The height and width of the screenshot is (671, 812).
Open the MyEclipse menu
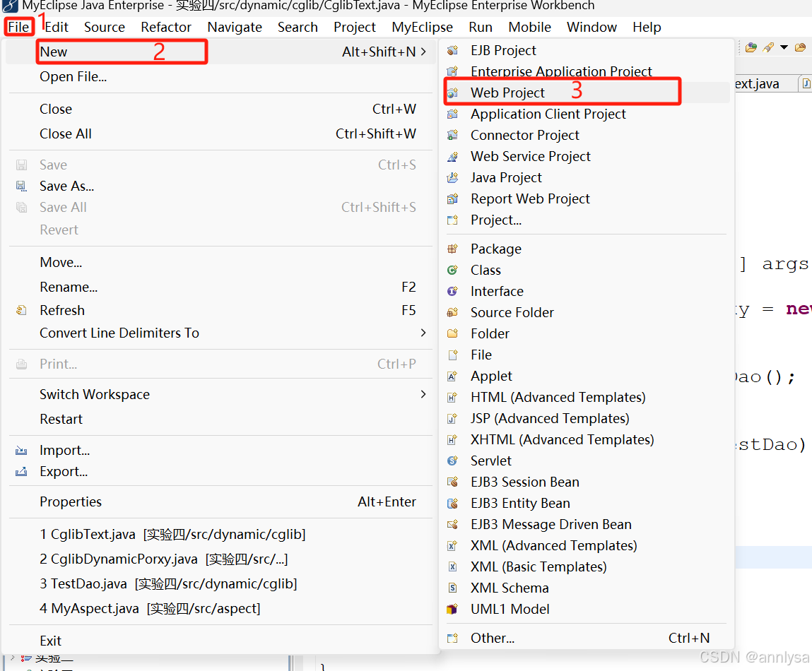422,27
